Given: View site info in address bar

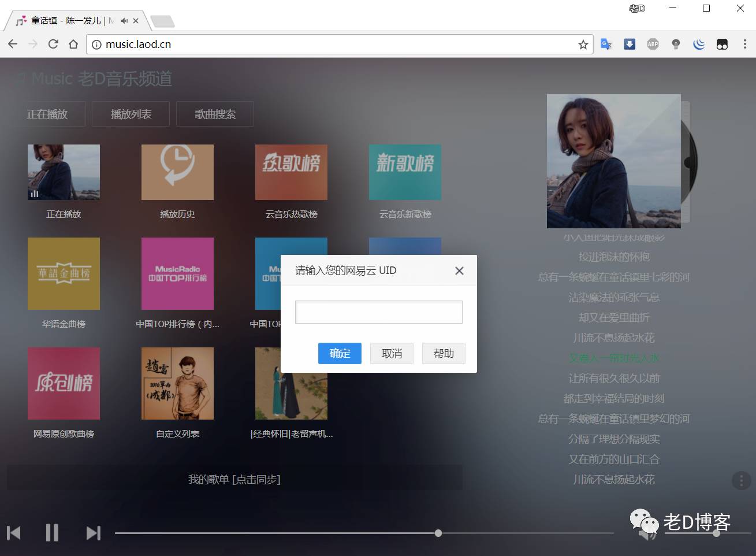Looking at the screenshot, I should pos(96,45).
